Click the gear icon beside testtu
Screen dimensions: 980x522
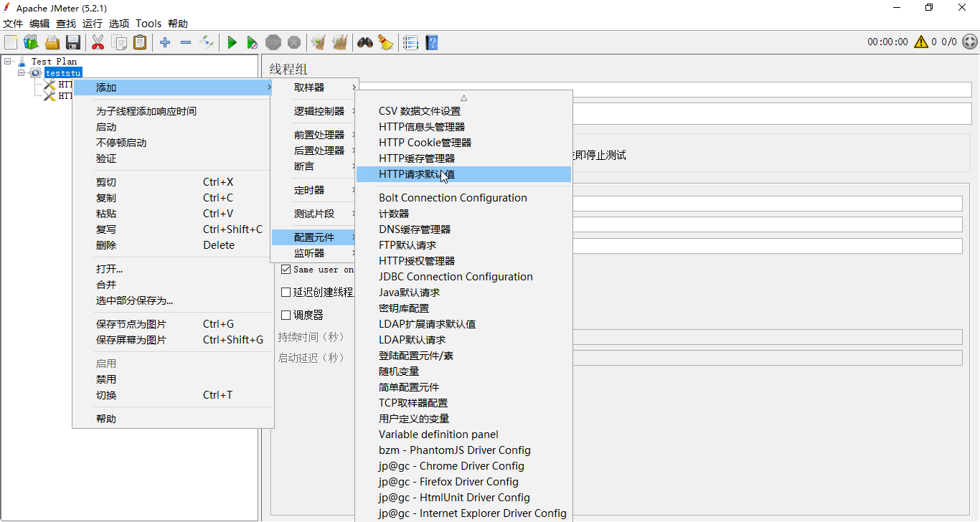pos(36,73)
